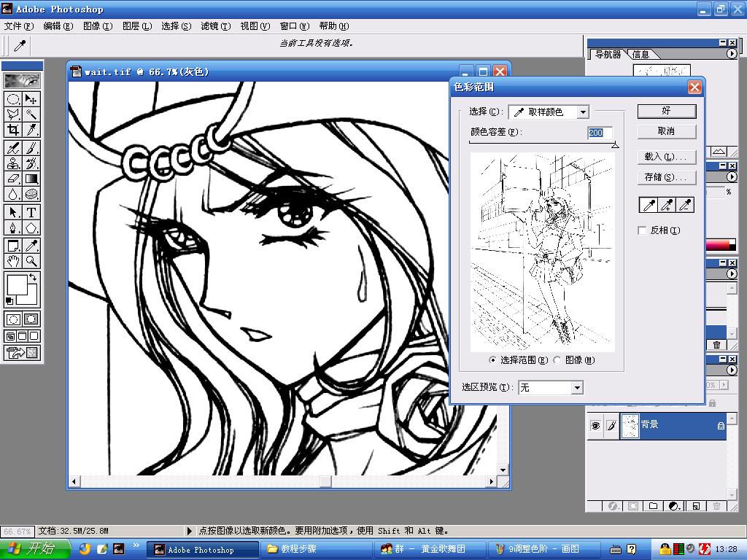747x560 pixels.
Task: Select the Zoom tool
Action: [31, 261]
